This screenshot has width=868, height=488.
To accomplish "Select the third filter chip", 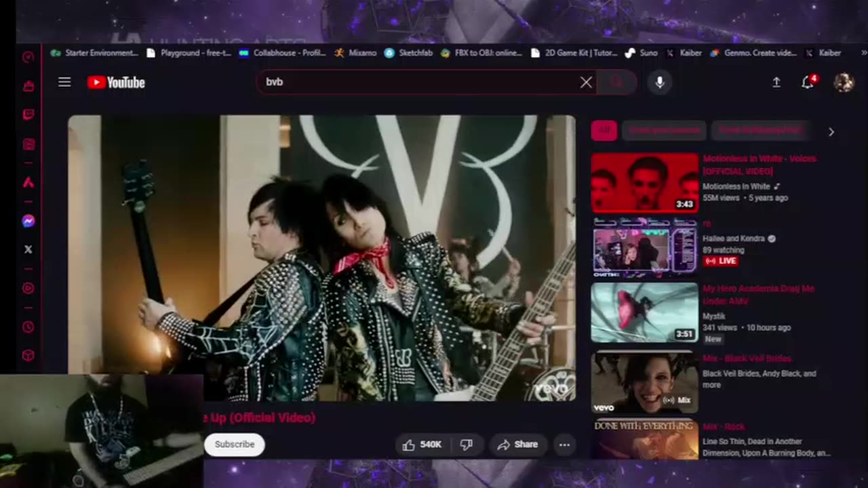I will 760,130.
